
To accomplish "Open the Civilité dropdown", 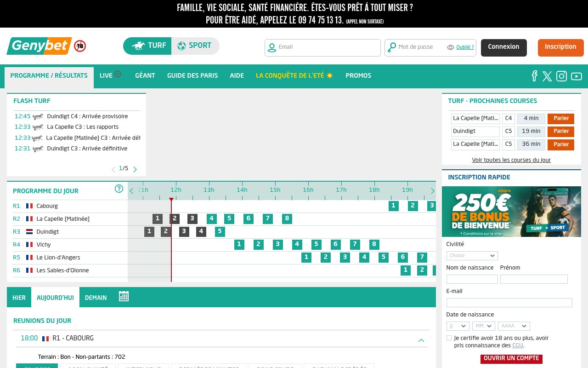I will pyautogui.click(x=472, y=256).
